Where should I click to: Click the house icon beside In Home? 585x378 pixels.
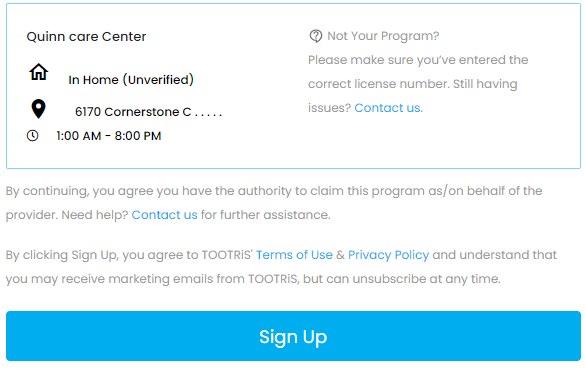38,72
